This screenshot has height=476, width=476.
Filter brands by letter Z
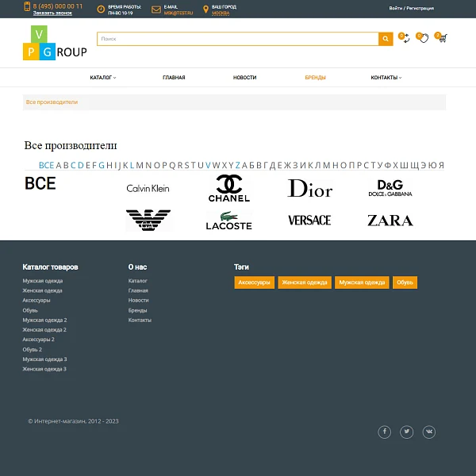pos(238,166)
